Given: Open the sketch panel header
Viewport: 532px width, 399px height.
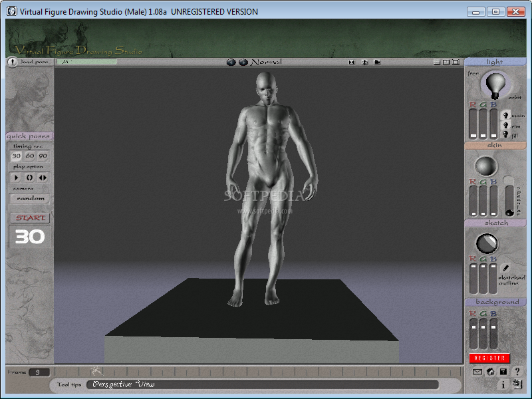Looking at the screenshot, I should (495, 223).
